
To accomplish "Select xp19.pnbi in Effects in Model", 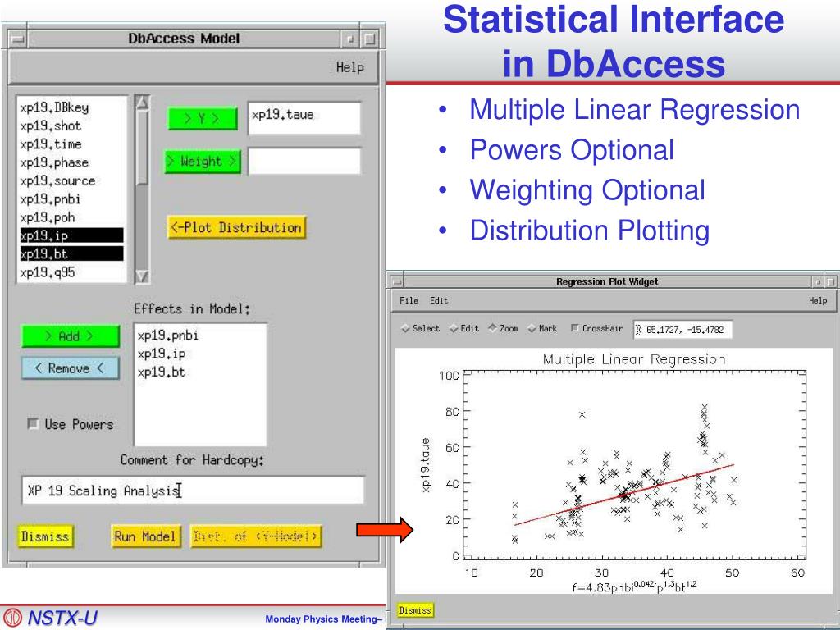I will 199,336.
